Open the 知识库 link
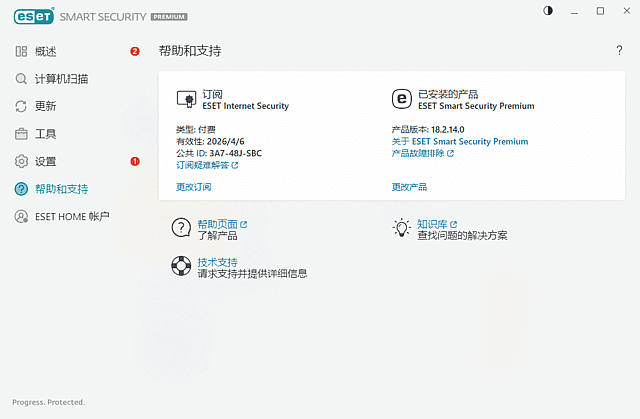 (432, 224)
